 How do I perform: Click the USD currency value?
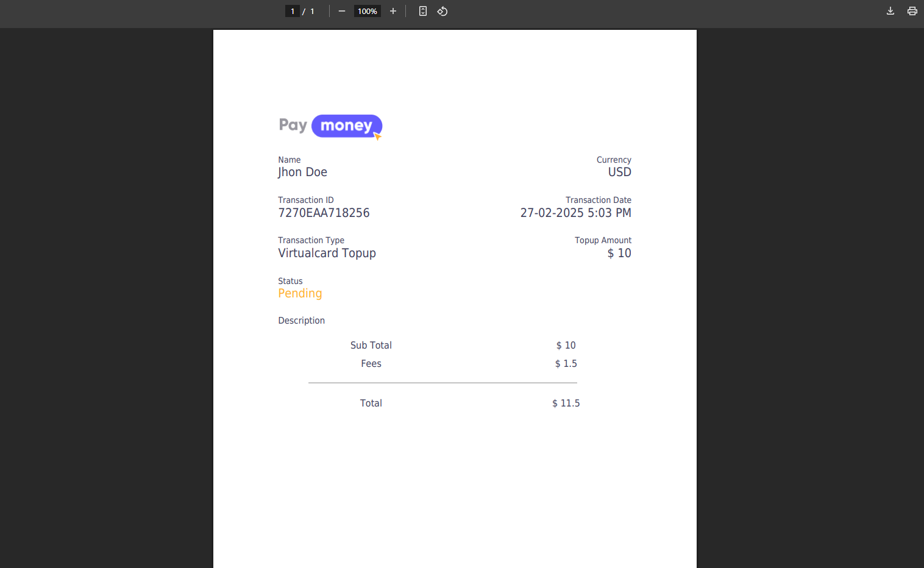pyautogui.click(x=619, y=172)
